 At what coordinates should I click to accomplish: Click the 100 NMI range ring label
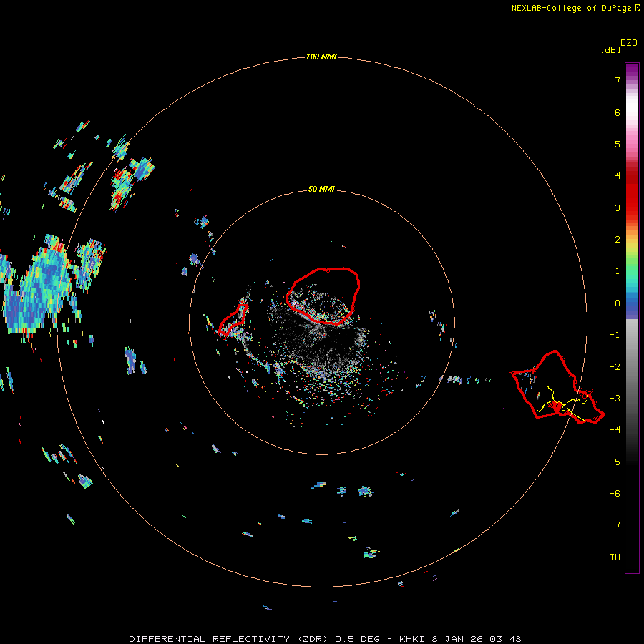click(x=321, y=57)
